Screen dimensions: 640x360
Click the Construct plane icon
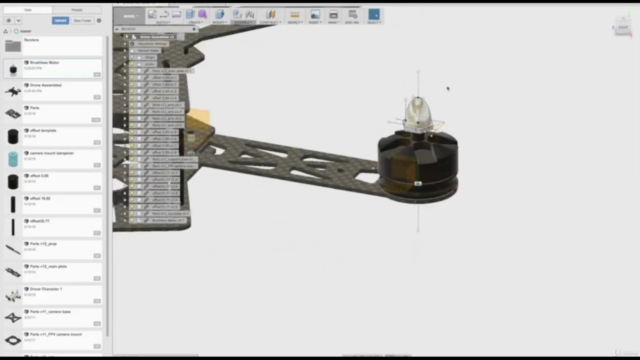(x=270, y=14)
